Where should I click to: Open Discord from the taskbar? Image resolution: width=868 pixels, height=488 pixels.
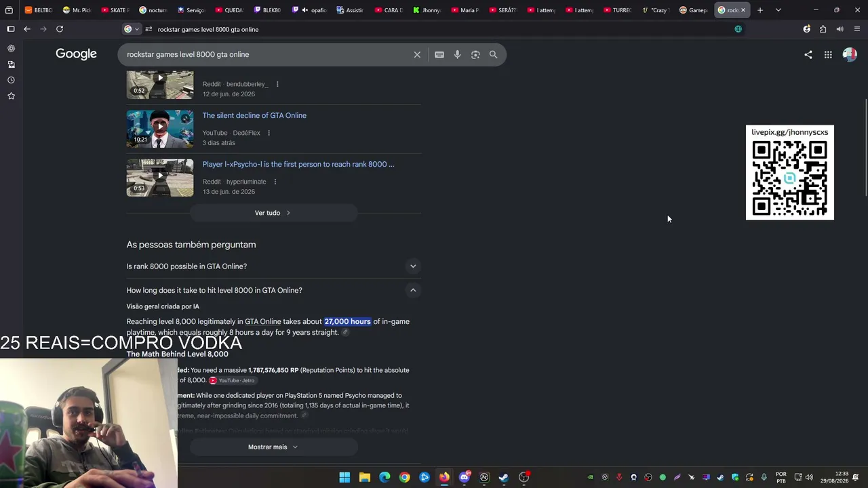(x=465, y=477)
